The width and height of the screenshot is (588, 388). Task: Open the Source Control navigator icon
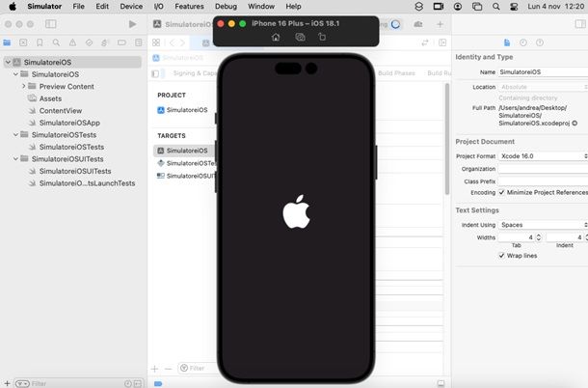(23, 42)
